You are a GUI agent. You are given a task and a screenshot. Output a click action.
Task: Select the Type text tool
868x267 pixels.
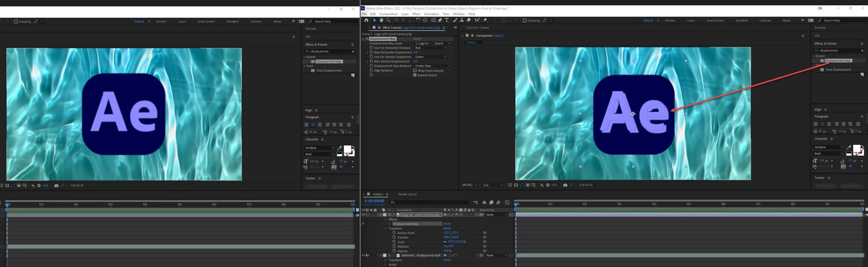447,20
